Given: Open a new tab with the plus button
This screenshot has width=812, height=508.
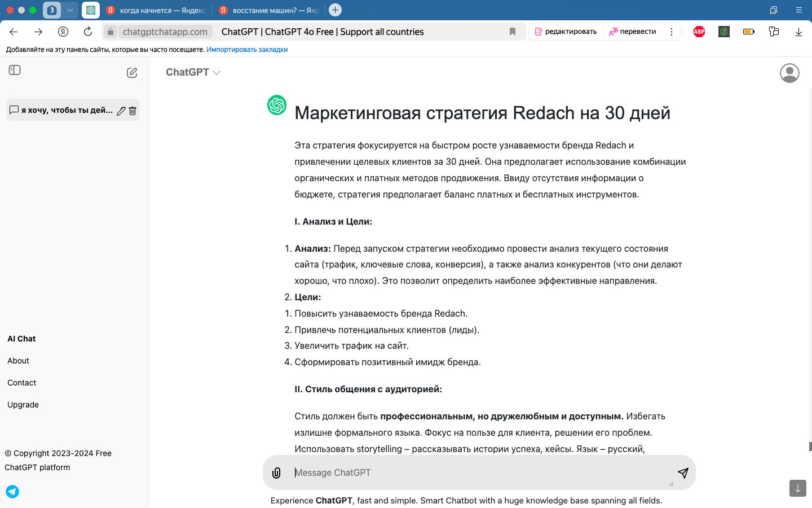Looking at the screenshot, I should click(x=335, y=10).
